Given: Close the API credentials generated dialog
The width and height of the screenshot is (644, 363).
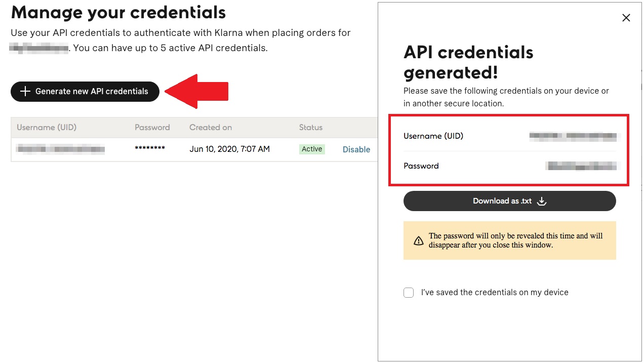Looking at the screenshot, I should click(626, 18).
